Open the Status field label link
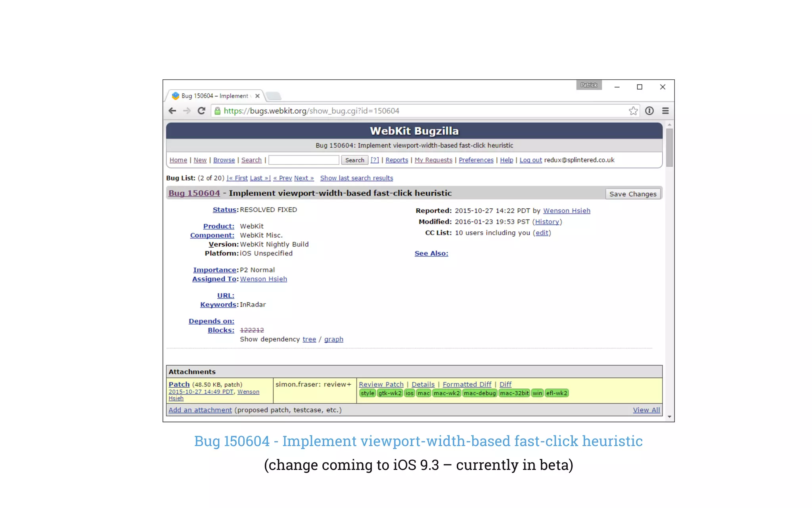The image size is (812, 508). point(224,210)
